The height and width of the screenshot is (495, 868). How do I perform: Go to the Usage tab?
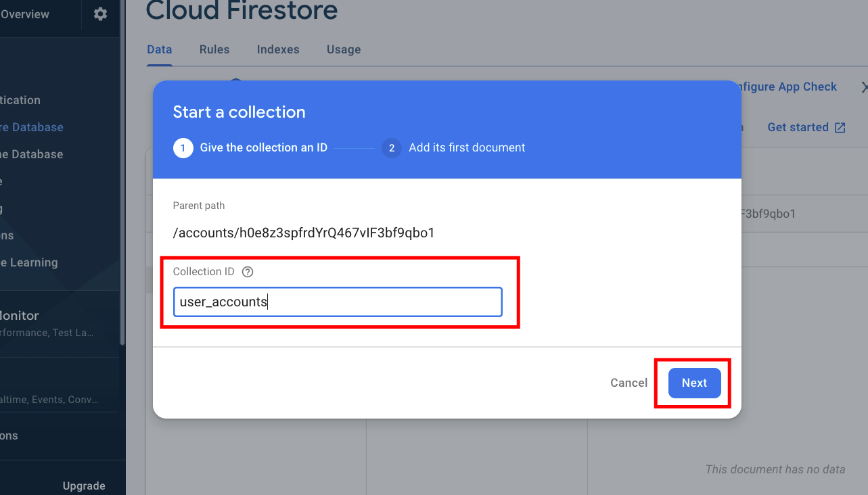pos(344,49)
